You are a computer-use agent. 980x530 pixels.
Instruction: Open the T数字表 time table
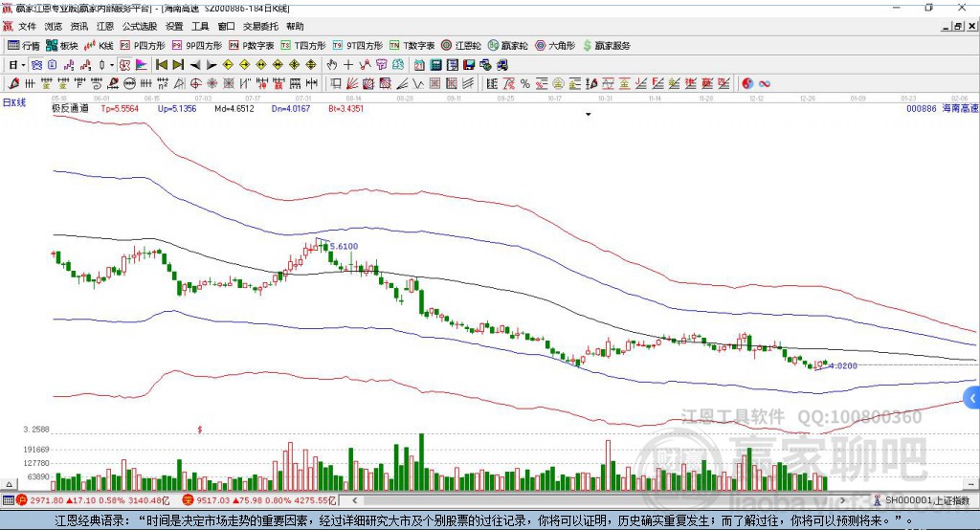pos(412,46)
